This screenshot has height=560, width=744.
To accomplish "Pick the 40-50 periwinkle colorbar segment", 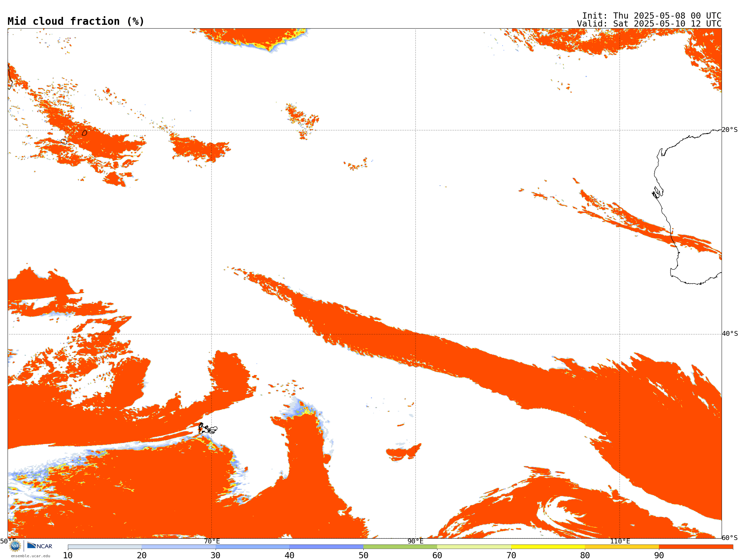I will pyautogui.click(x=326, y=547).
